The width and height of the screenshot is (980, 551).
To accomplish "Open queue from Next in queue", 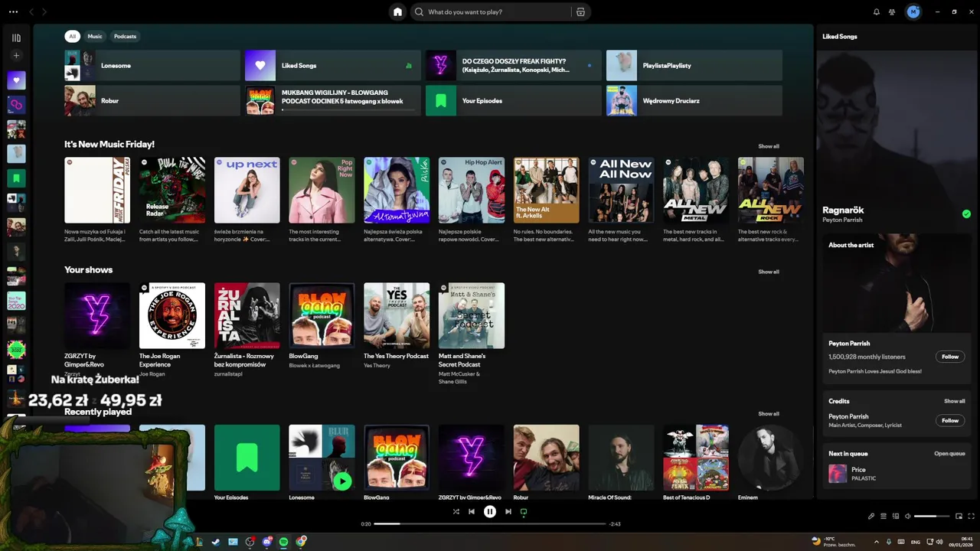I will pyautogui.click(x=949, y=454).
